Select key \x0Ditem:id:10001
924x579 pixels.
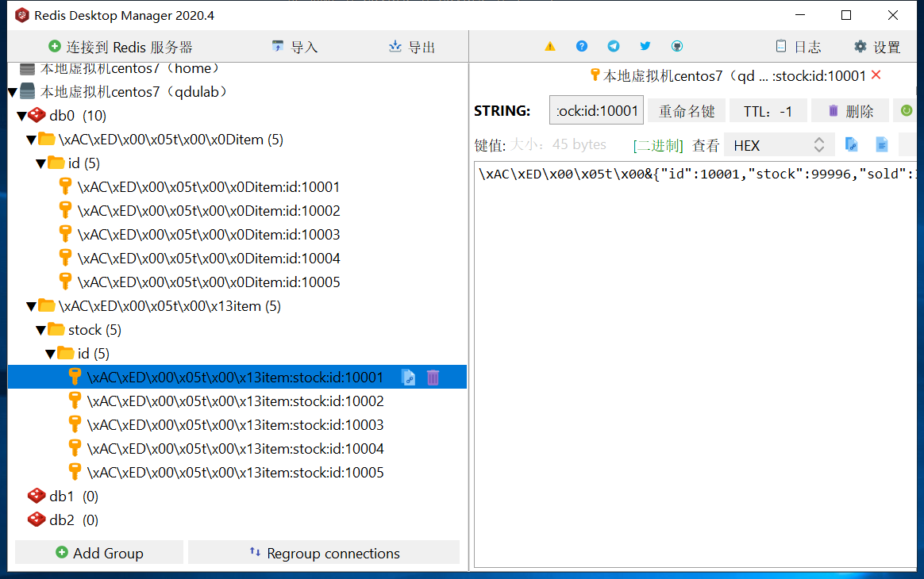209,187
